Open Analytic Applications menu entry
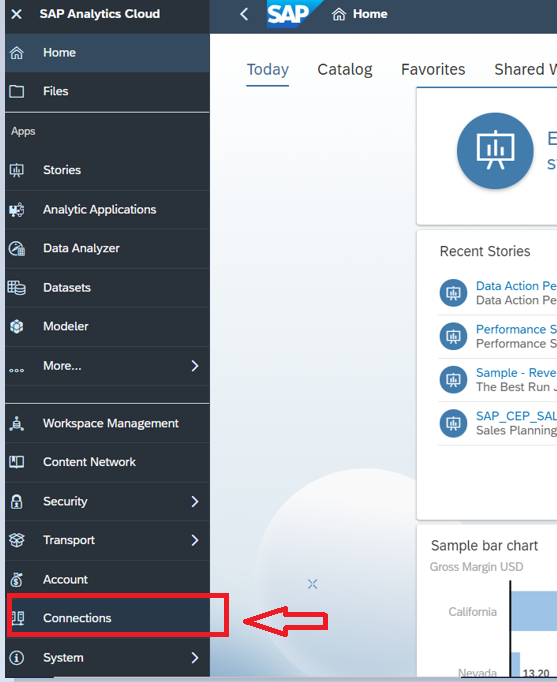This screenshot has height=682, width=557. [107, 210]
